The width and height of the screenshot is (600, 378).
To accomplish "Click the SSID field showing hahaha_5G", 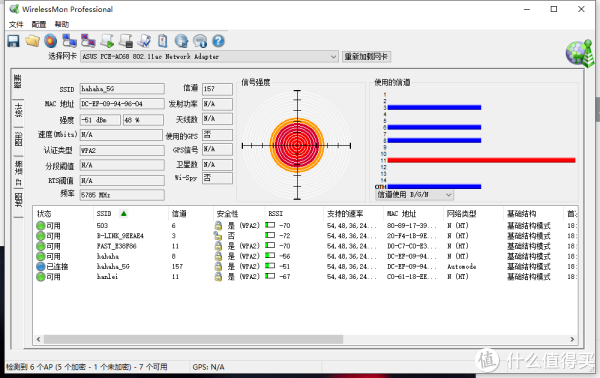I will pos(122,89).
